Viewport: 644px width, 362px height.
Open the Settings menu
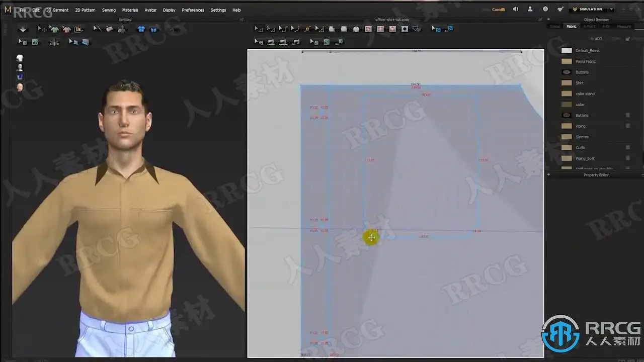click(x=218, y=10)
